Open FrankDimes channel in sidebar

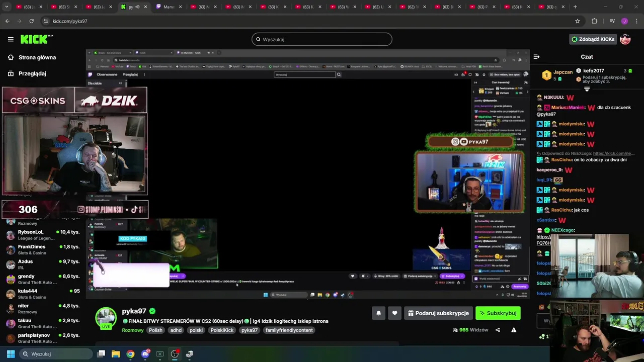click(x=43, y=250)
